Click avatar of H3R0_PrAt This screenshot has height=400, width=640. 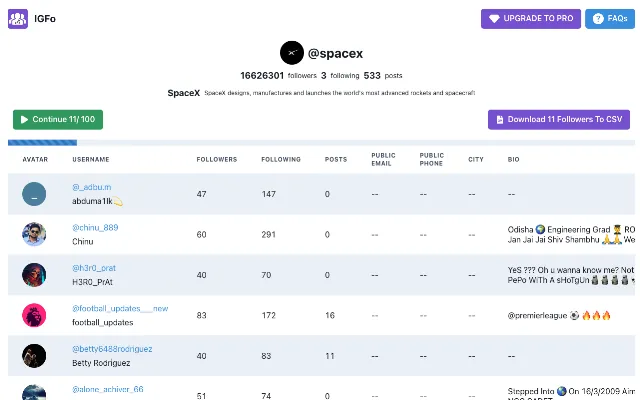click(x=34, y=275)
